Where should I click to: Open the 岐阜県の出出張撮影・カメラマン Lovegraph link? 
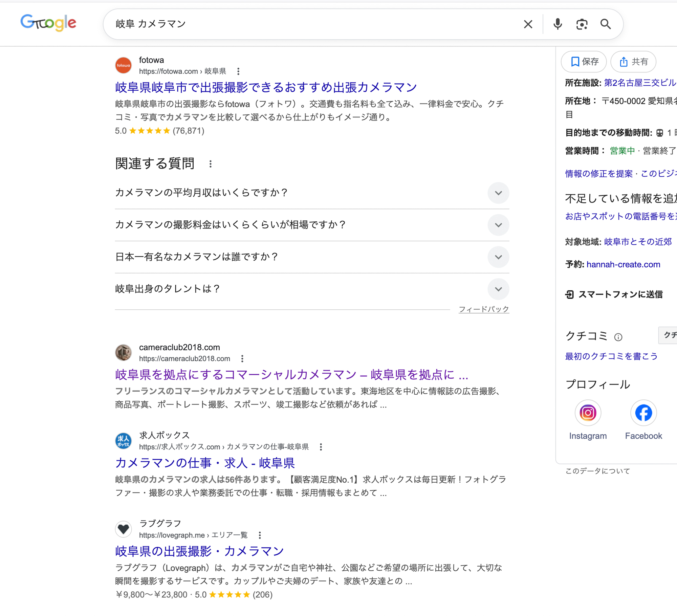coord(199,551)
